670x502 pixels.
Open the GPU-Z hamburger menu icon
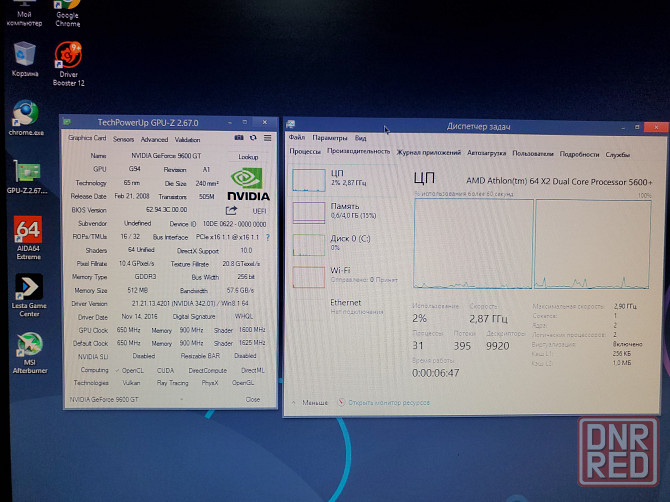(x=267, y=138)
